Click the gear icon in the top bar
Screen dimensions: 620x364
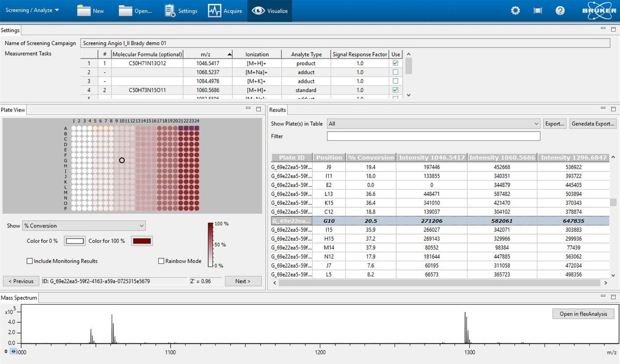click(x=515, y=10)
